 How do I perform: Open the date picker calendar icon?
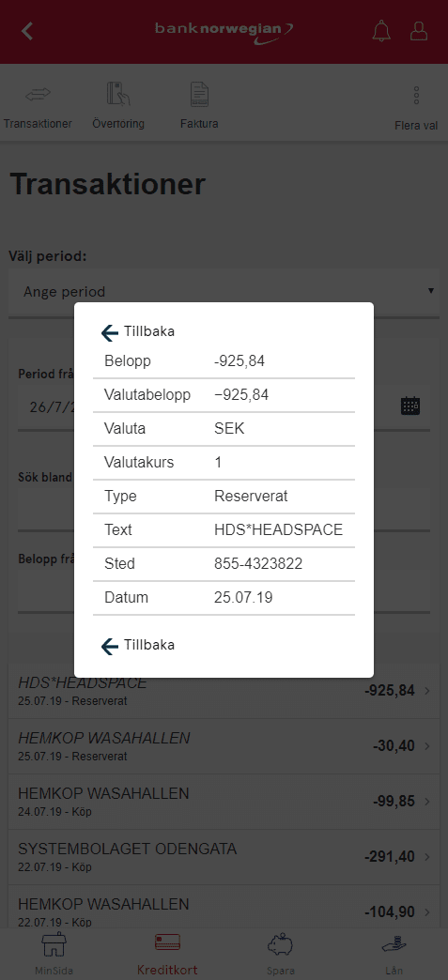tap(409, 406)
